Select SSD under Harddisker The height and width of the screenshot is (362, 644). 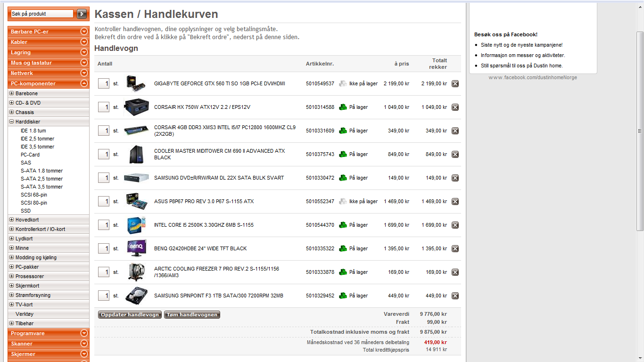25,211
